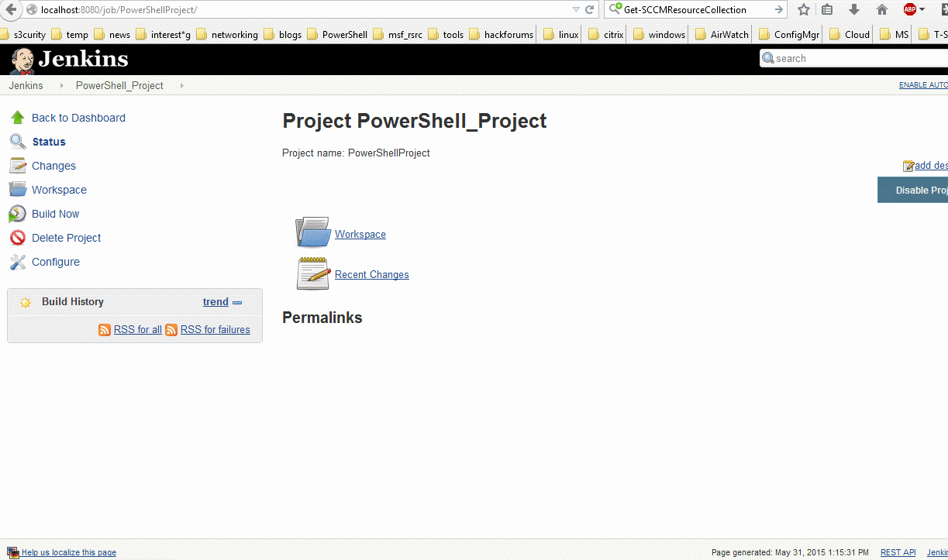
Task: Click the bookmark star icon
Action: coord(804,9)
